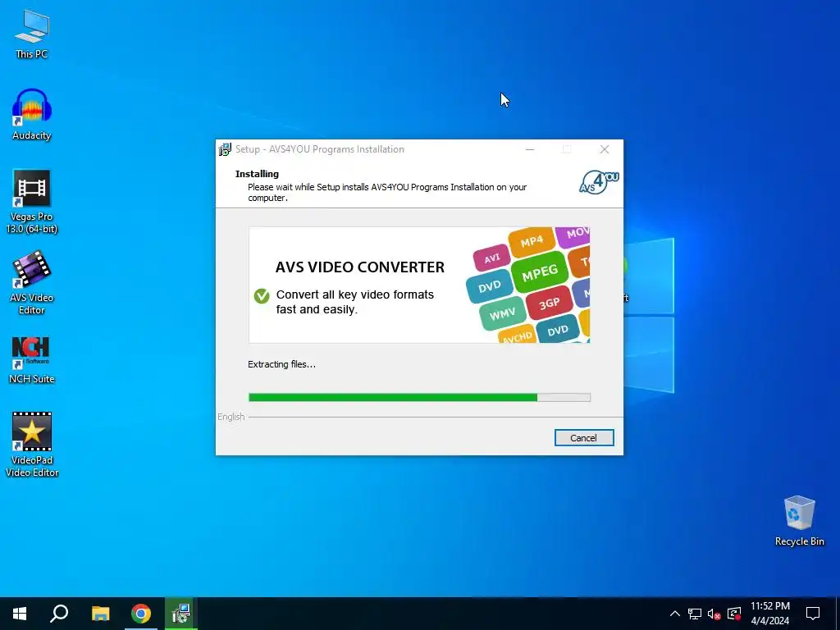Open the taskbar clock and date

pyautogui.click(x=770, y=614)
